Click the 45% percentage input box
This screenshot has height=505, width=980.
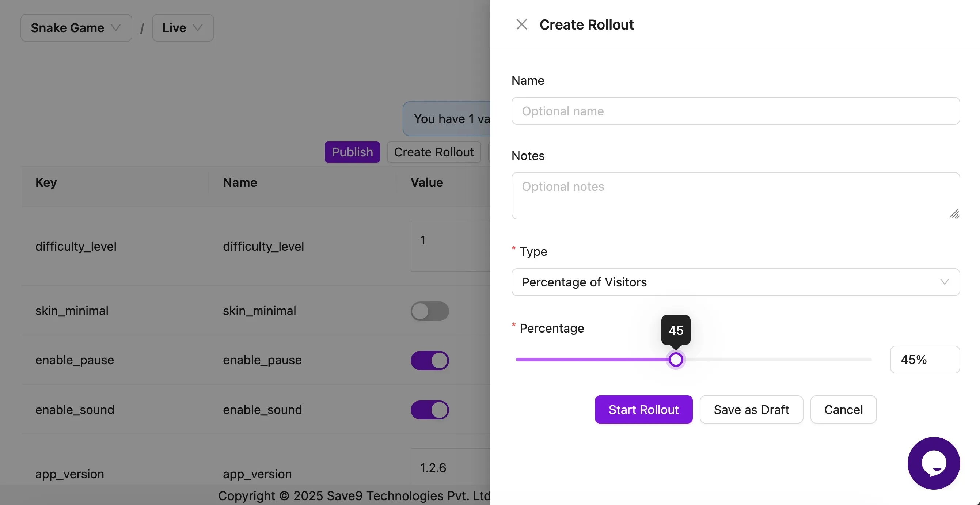tap(924, 359)
